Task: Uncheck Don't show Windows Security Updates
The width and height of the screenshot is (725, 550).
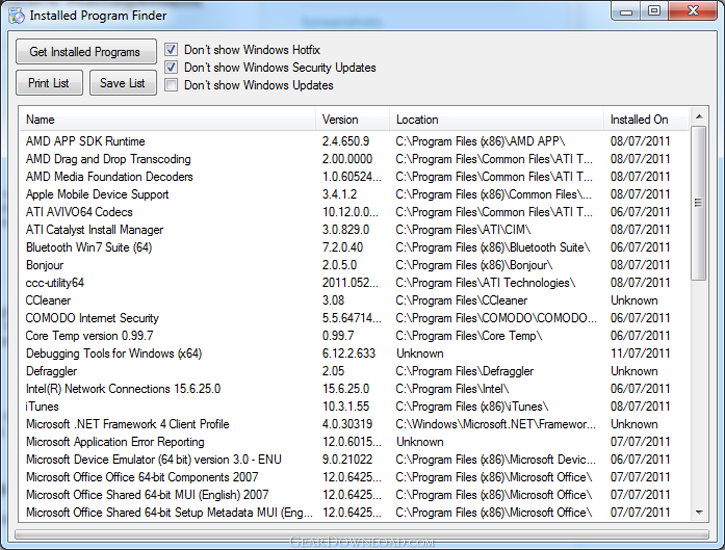Action: coord(171,67)
